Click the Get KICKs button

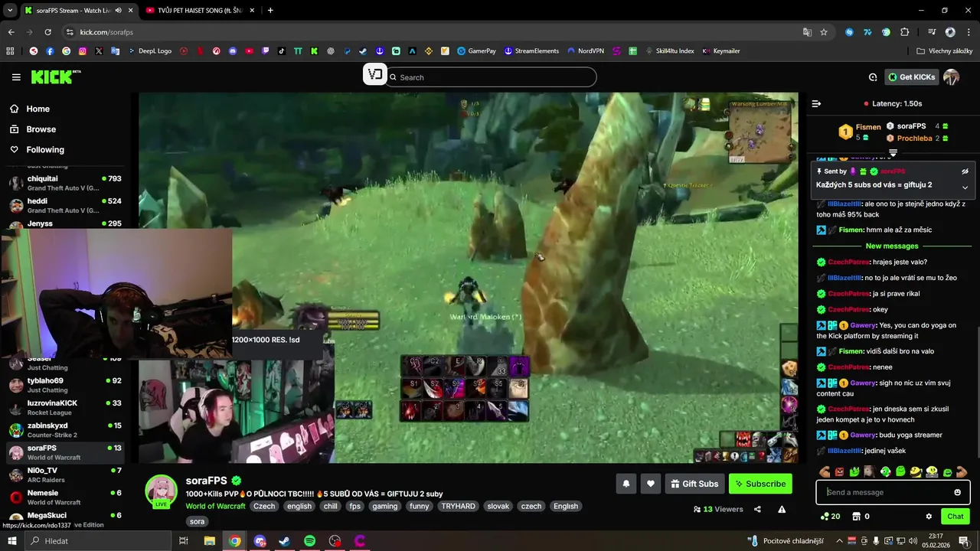(911, 77)
